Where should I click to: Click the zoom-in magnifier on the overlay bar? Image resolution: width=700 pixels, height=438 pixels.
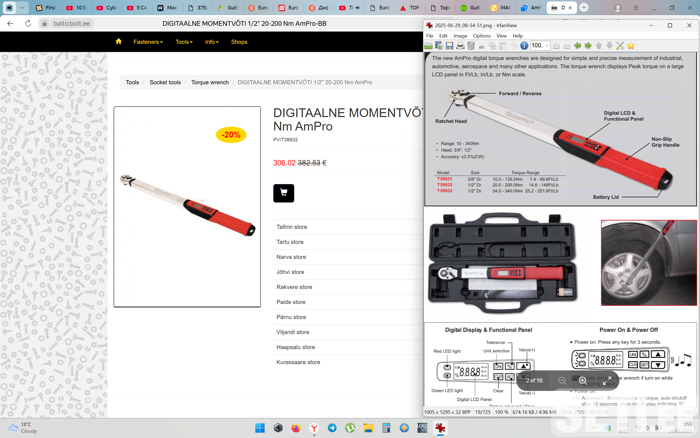tap(583, 380)
